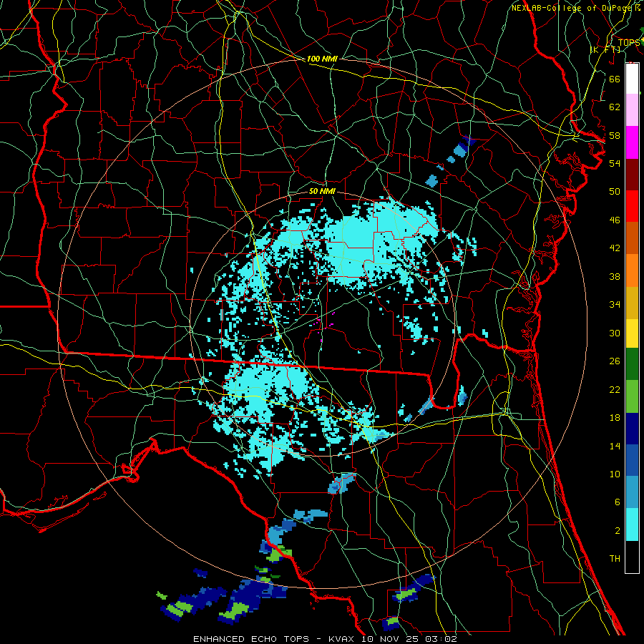Select the bright red 50 kft legend swatch
This screenshot has height=644, width=644.
click(x=632, y=206)
